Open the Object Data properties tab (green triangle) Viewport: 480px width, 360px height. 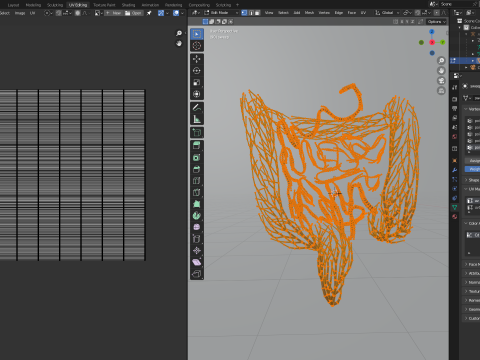pos(455,207)
